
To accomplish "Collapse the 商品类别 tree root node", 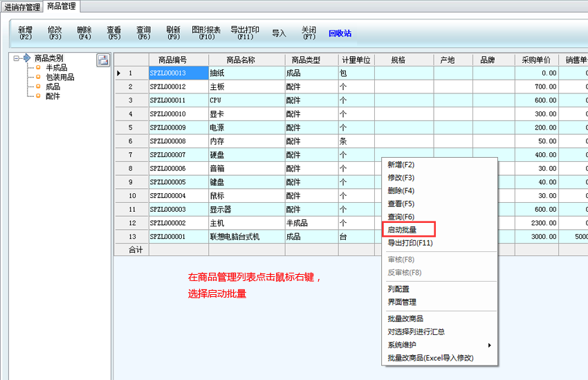I will [17, 58].
